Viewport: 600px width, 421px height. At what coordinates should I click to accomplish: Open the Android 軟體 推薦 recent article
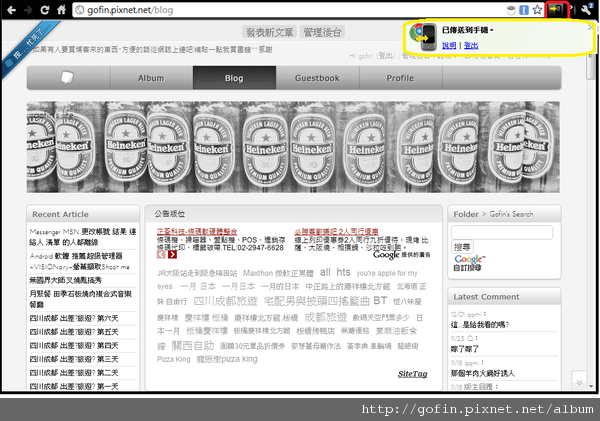(x=80, y=261)
